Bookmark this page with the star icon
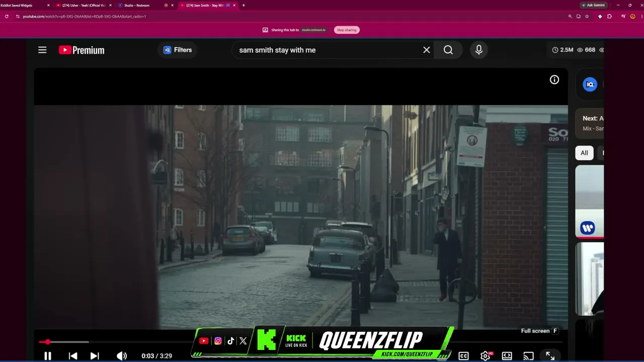Viewport: 644px width, 362px height. point(587,16)
